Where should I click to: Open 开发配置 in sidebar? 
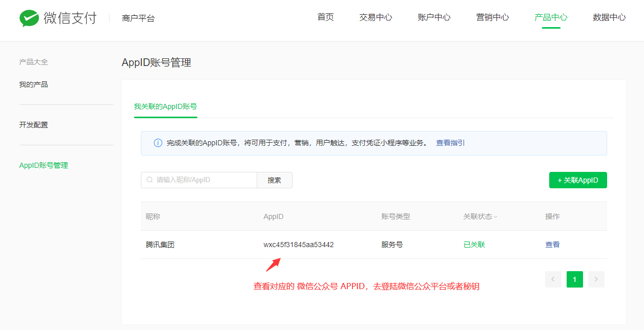(x=34, y=125)
